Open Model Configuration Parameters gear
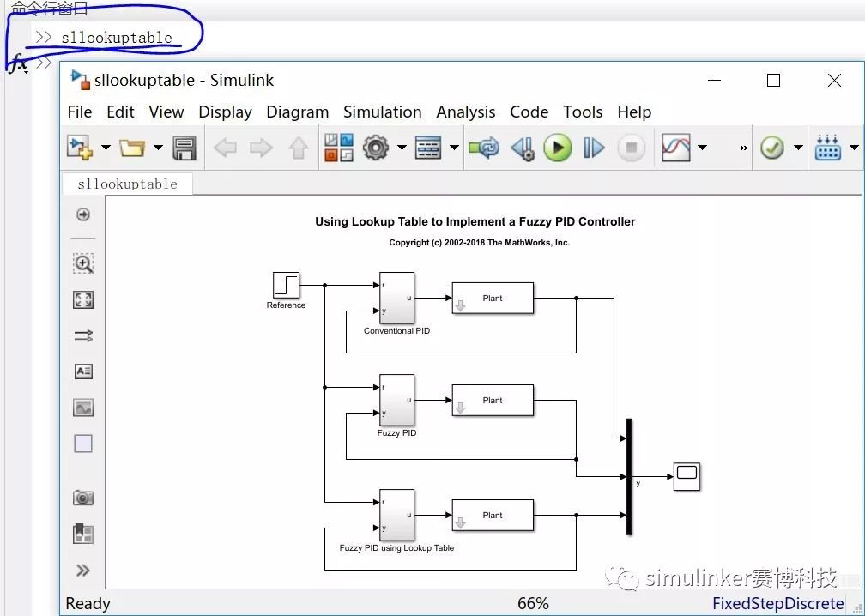Image resolution: width=865 pixels, height=616 pixels. point(376,148)
